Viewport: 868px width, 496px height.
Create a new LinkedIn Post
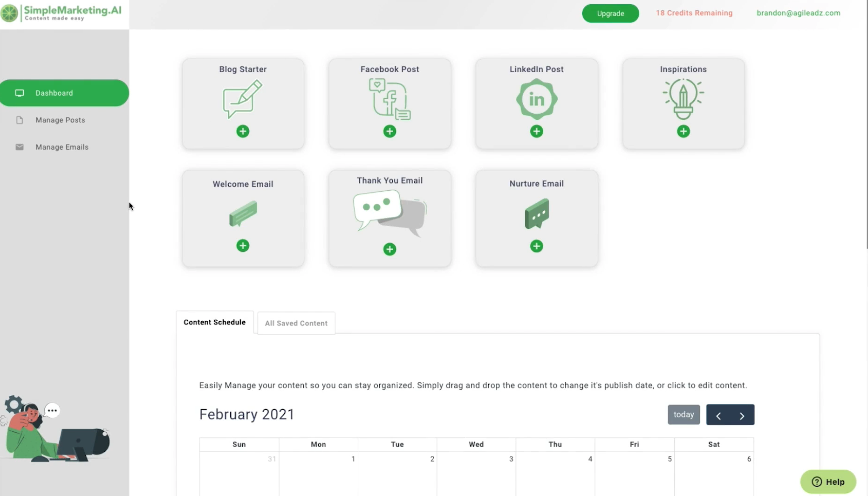536,131
